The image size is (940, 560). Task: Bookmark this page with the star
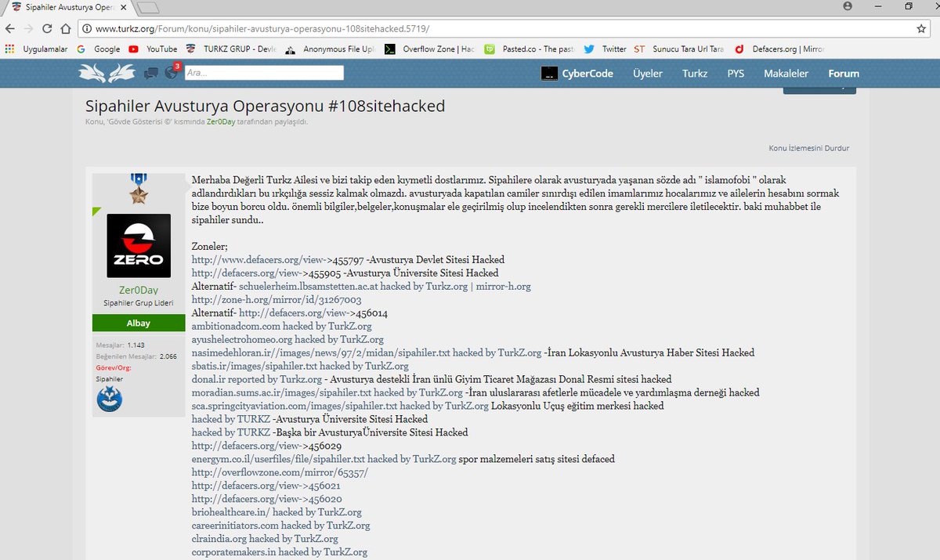pos(922,28)
